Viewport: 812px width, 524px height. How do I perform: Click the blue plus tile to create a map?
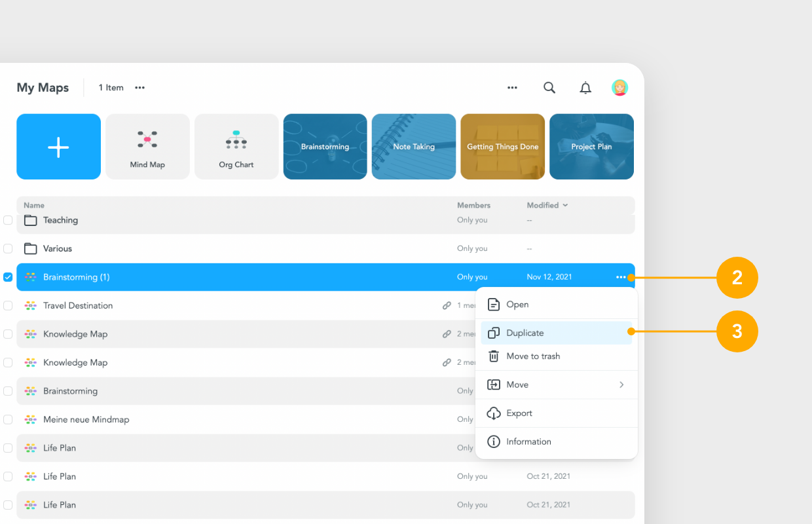pyautogui.click(x=58, y=147)
